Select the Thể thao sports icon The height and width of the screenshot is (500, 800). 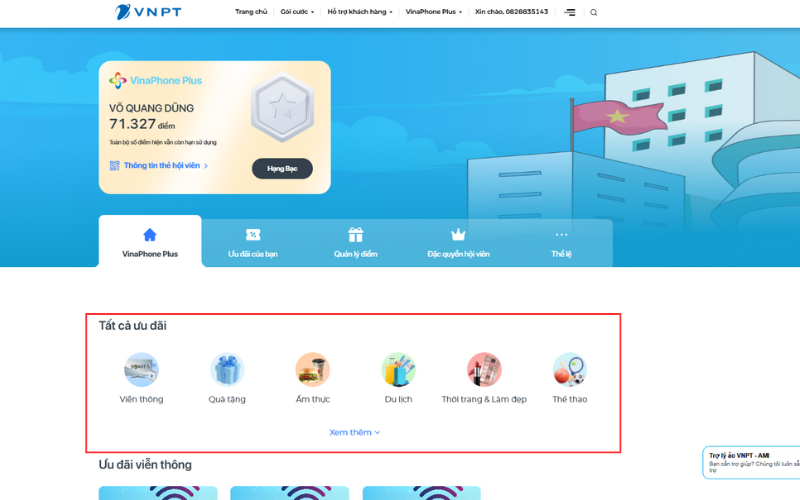click(x=569, y=369)
